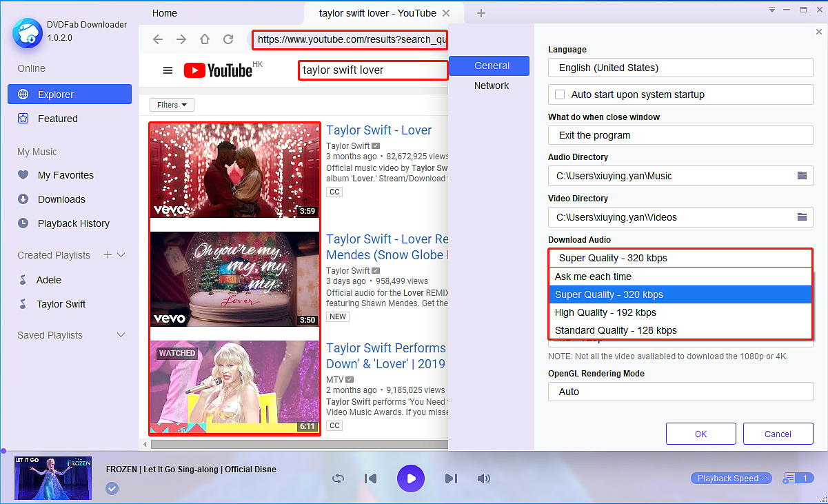Switch to the Home tab
828x504 pixels.
tap(165, 13)
